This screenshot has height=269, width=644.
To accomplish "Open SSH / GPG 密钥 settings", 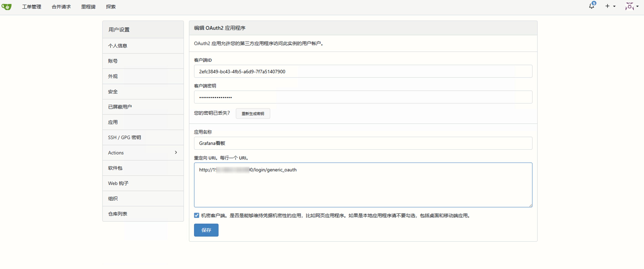I will [x=143, y=137].
